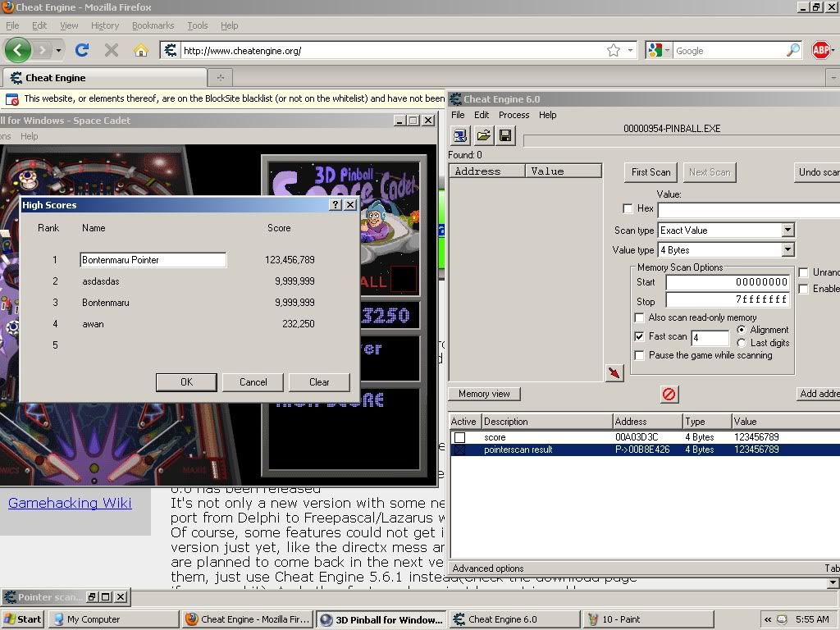Edit the Bontenmaru Pointer name field
The height and width of the screenshot is (630, 840).
[153, 260]
